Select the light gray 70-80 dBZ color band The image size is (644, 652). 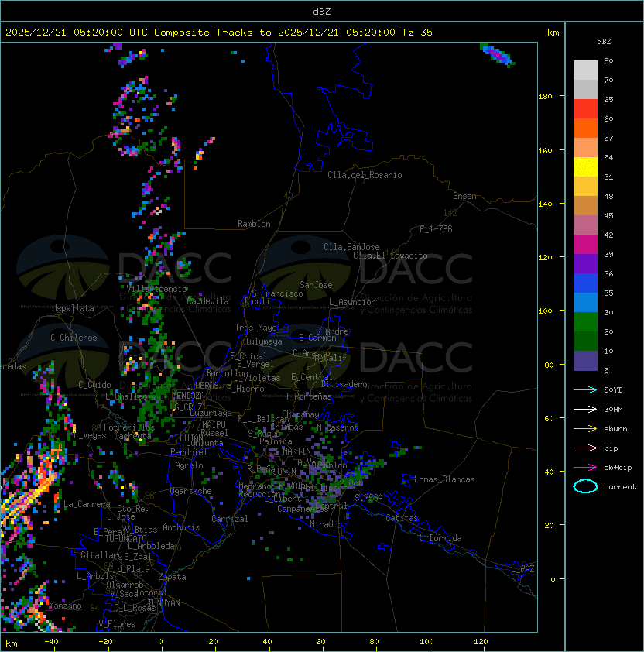[x=585, y=70]
